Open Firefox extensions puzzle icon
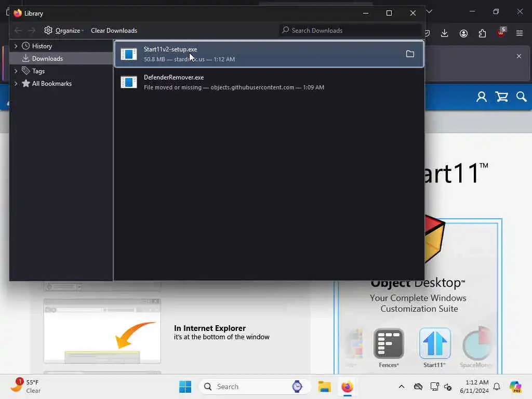 pyautogui.click(x=482, y=33)
